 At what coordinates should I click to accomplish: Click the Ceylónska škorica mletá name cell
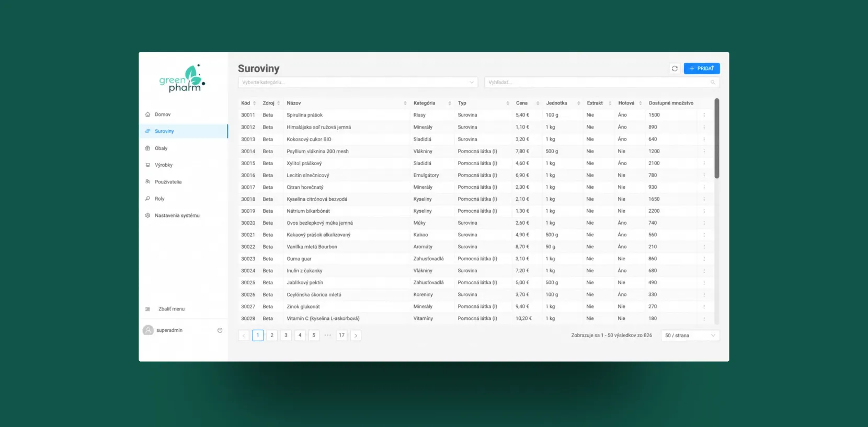(314, 295)
